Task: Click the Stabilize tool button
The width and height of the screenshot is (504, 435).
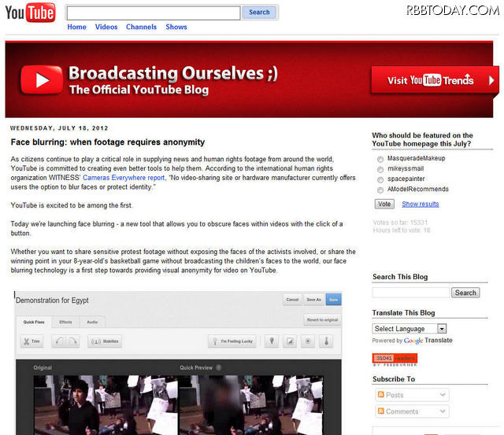Action: 106,341
